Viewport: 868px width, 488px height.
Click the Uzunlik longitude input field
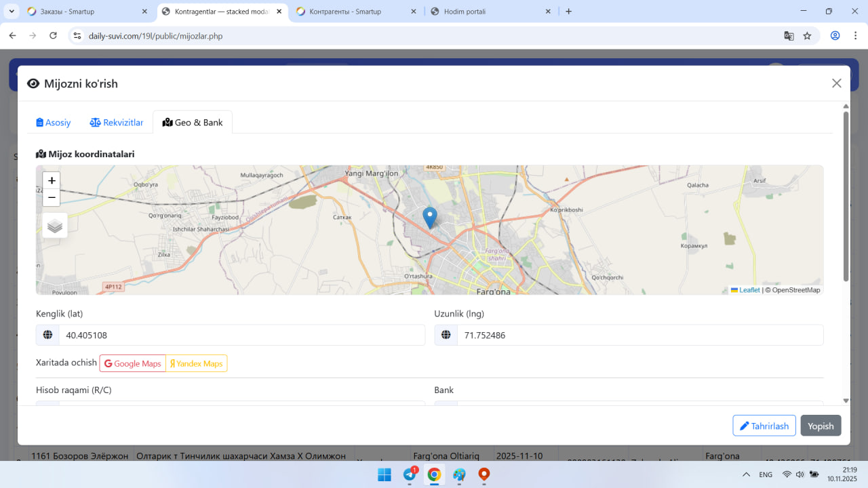639,335
